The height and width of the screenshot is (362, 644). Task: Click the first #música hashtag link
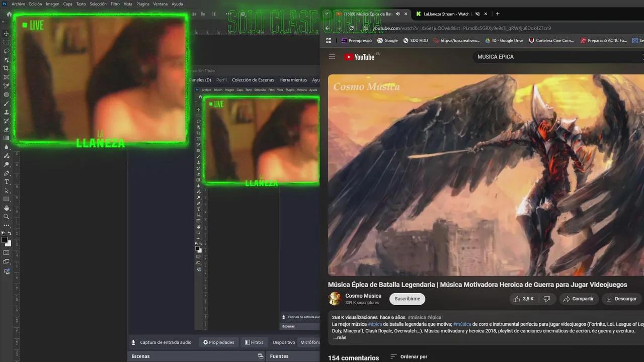[x=417, y=317]
